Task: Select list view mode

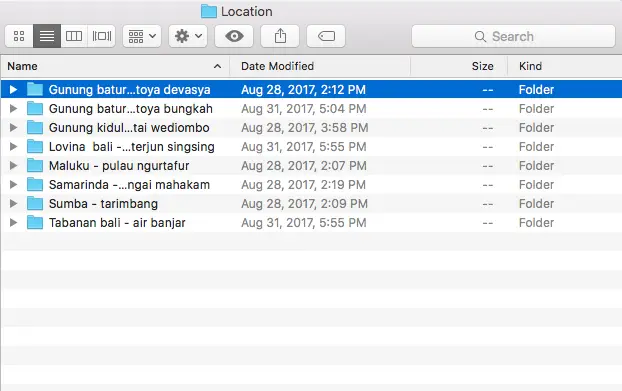Action: 47,36
